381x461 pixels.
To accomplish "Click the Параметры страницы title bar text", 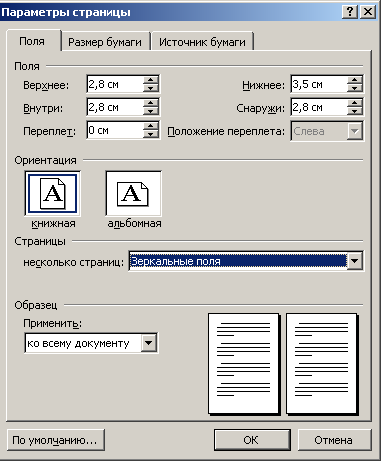I will [x=66, y=12].
